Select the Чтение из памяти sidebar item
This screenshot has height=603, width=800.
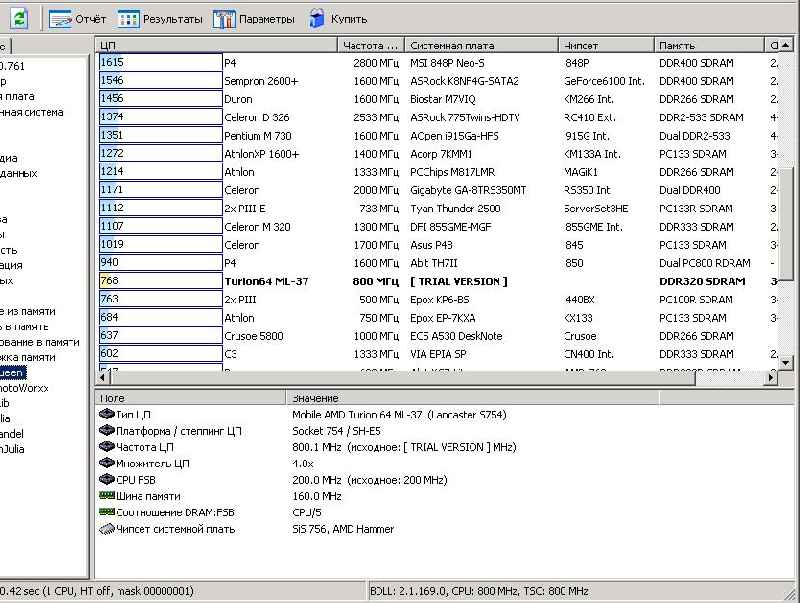click(x=28, y=311)
